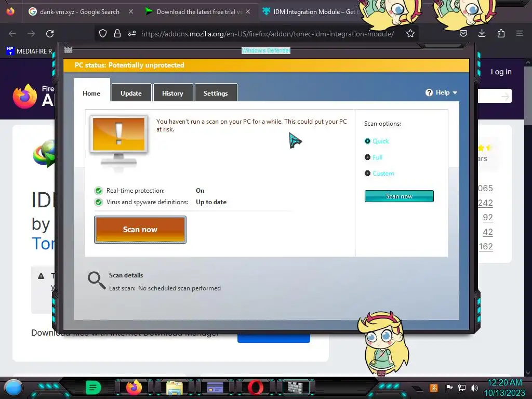Viewport: 532px width, 399px height.
Task: Open the tracking protection shield icon
Action: [103, 34]
